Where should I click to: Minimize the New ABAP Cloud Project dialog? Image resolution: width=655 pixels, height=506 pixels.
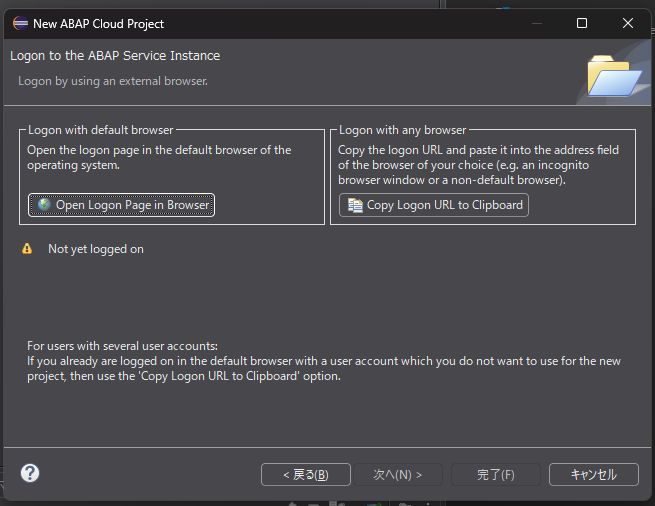coord(536,23)
